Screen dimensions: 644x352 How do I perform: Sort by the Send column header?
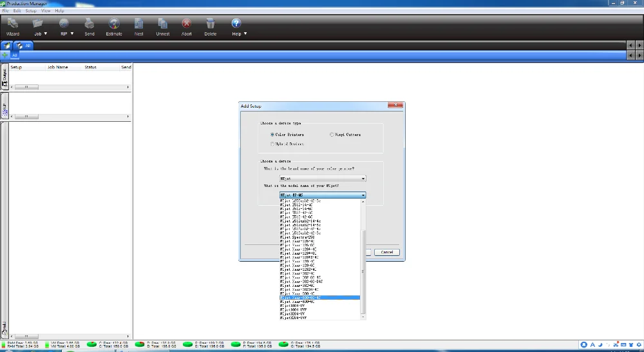(x=126, y=67)
